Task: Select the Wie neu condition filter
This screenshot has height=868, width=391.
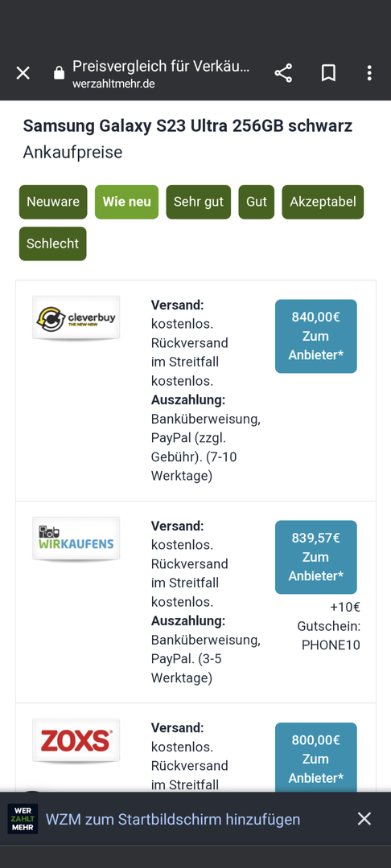Action: 126,202
